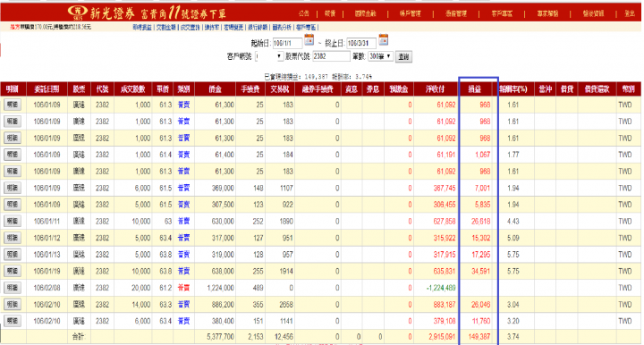Viewport: 644px width, 345px height.
Task: Click the 手續費 column header
Action: coord(250,89)
